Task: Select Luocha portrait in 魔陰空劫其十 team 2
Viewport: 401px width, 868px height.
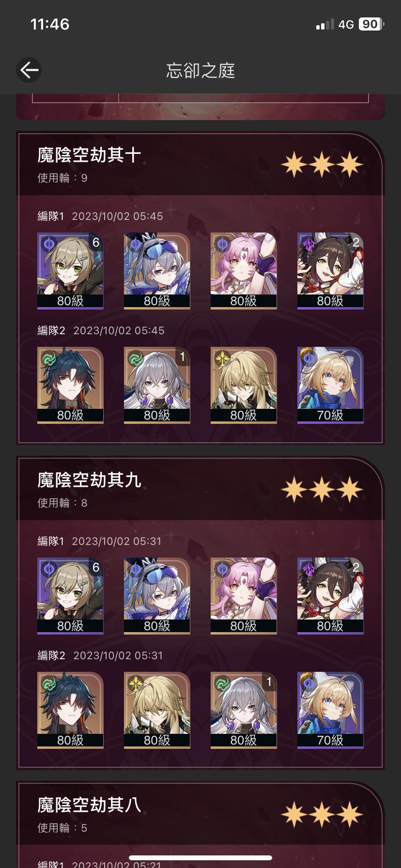Action: 244,385
